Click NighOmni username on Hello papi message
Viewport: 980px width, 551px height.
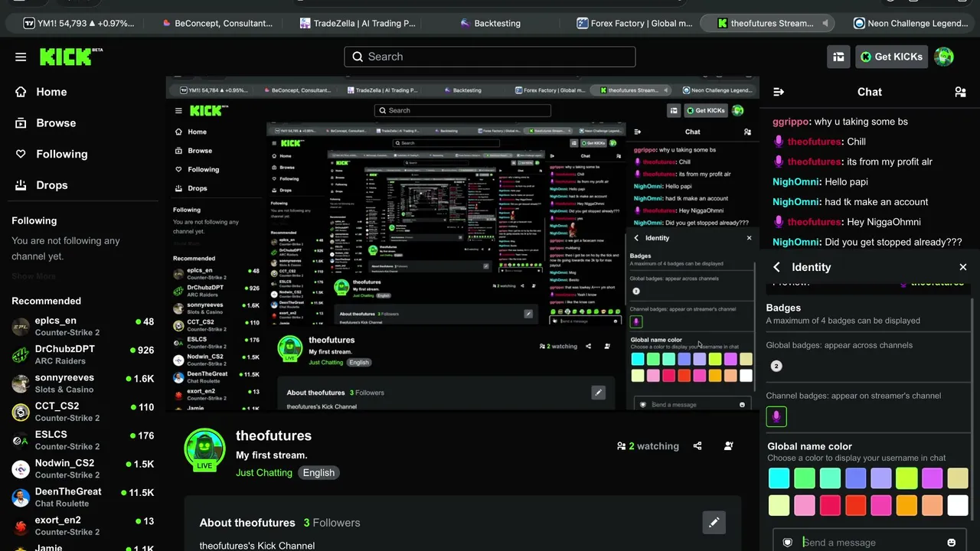(796, 182)
